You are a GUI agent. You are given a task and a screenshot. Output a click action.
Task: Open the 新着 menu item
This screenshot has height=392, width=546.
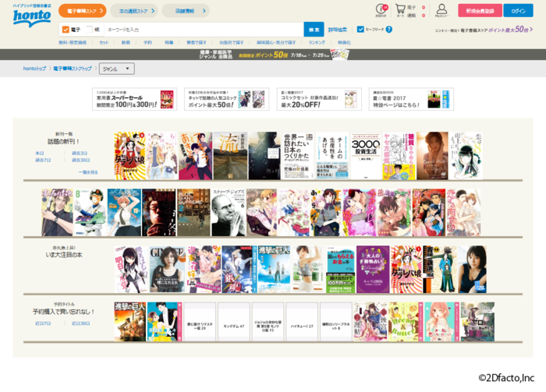(126, 42)
